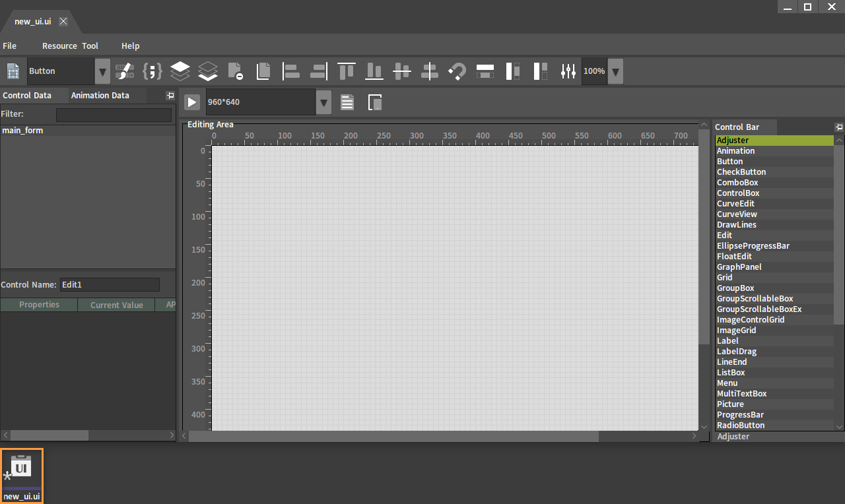This screenshot has height=504, width=845.
Task: Click the match width icon
Action: [x=485, y=71]
